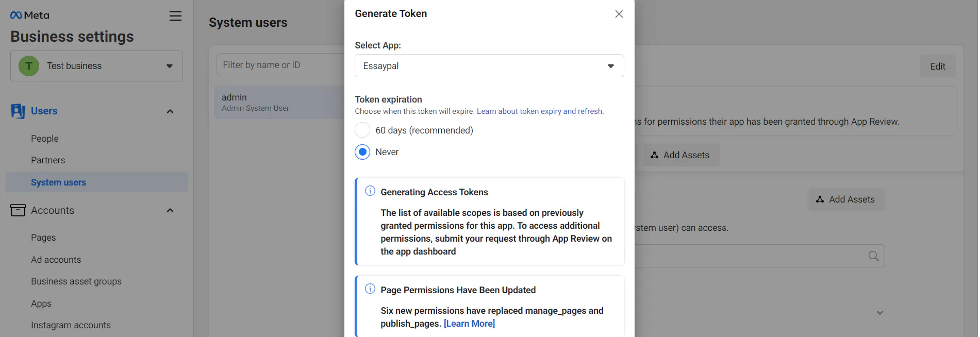
Task: Click the Edit button
Action: [x=937, y=66]
